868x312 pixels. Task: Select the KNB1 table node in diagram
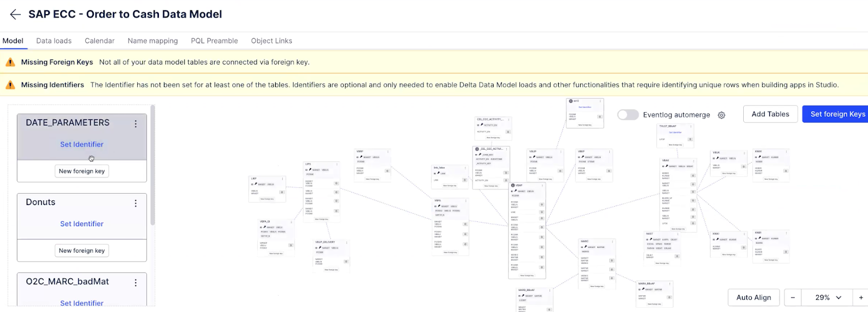pyautogui.click(x=771, y=246)
